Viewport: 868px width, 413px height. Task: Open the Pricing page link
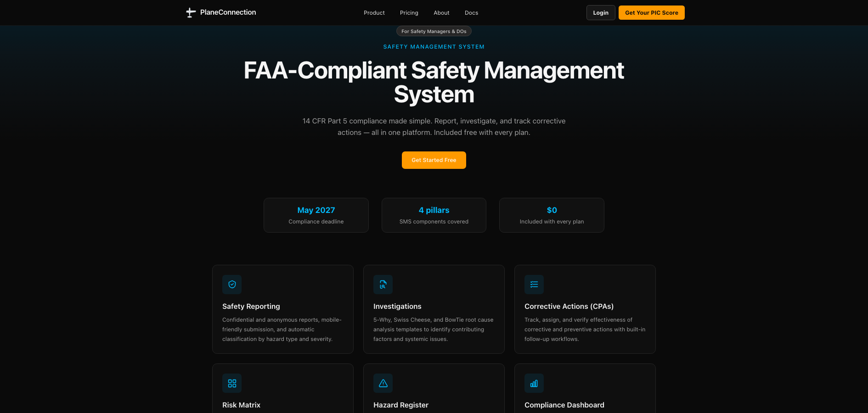click(409, 13)
